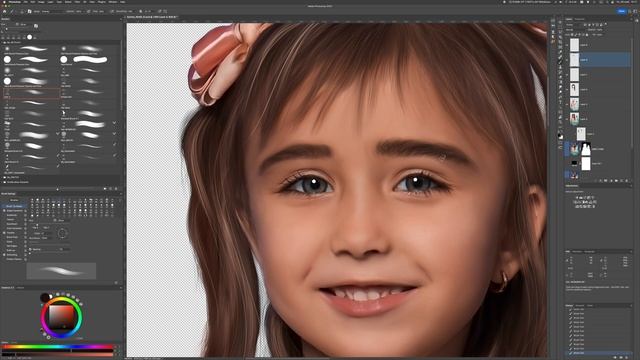Toggle pressure for opacity icon
This screenshot has width=640, height=360.
point(89,11)
